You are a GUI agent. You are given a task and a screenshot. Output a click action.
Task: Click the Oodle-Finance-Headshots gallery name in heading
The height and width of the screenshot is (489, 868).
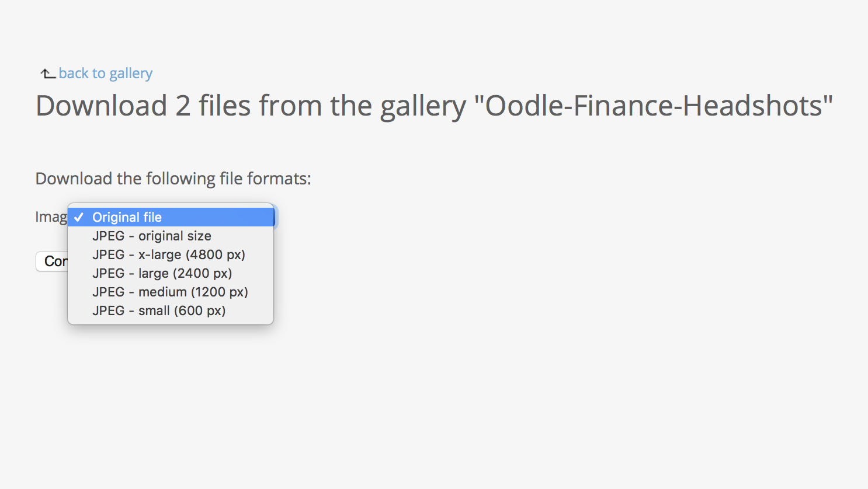(654, 106)
